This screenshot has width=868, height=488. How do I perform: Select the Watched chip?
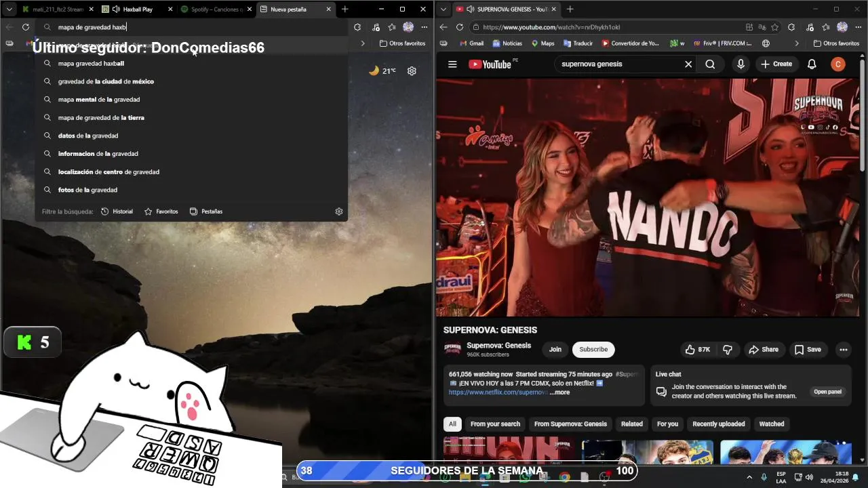point(771,424)
